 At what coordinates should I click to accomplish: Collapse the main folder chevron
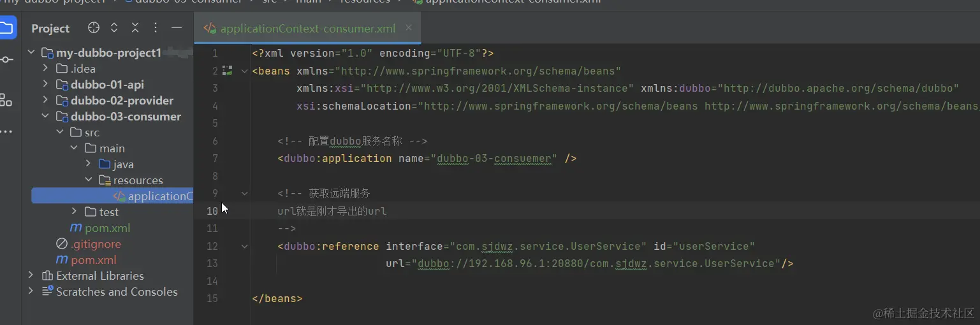click(x=74, y=148)
